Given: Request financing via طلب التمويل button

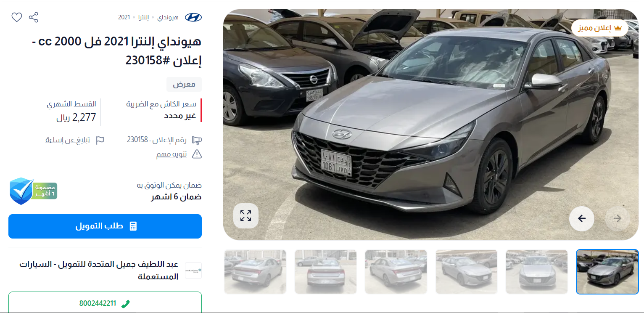Looking at the screenshot, I should (105, 226).
